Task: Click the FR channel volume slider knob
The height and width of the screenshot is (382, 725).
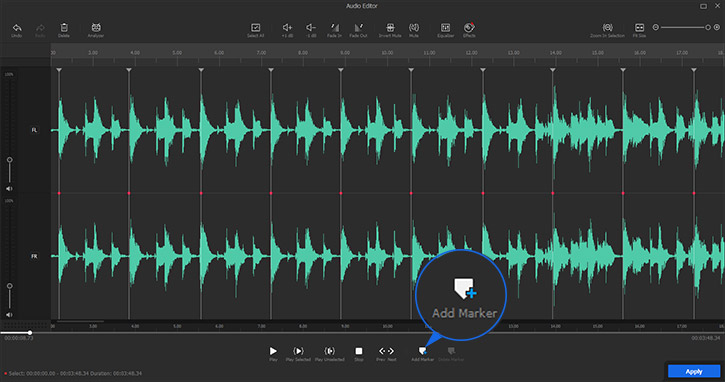Action: tap(9, 286)
